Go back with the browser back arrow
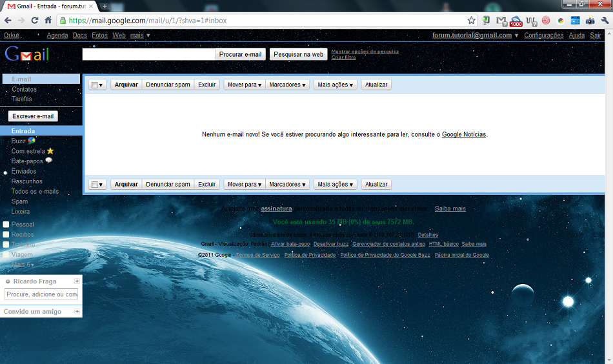Image resolution: width=613 pixels, height=364 pixels. pos(8,21)
